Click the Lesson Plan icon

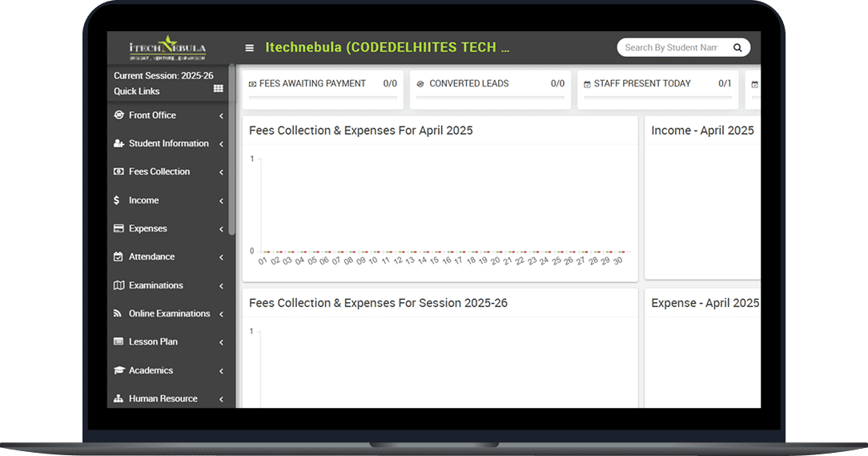pos(119,341)
